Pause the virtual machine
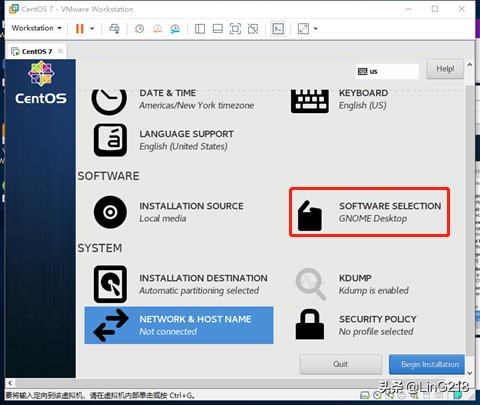Screen dimensions: 480x405 point(80,29)
